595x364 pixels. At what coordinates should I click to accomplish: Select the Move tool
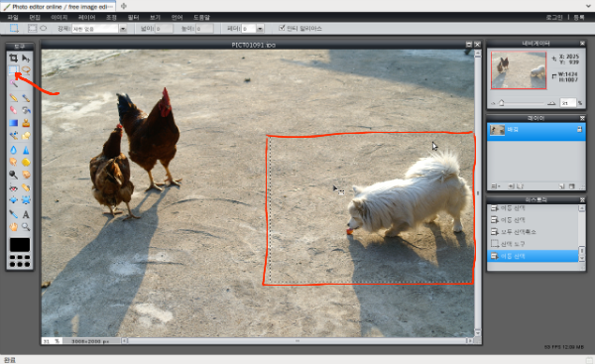tap(26, 59)
